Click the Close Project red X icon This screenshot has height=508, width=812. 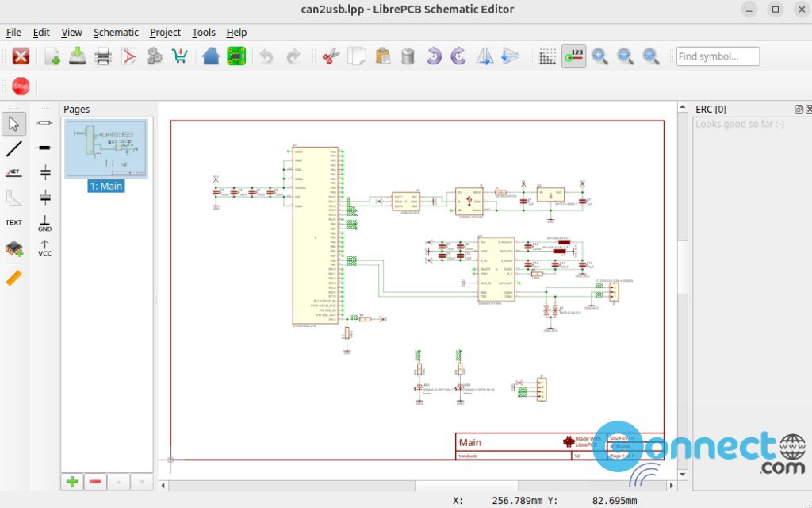(x=21, y=56)
